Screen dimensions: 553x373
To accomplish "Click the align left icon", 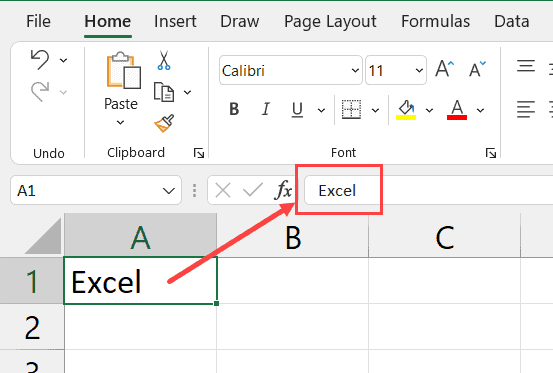I will (526, 109).
